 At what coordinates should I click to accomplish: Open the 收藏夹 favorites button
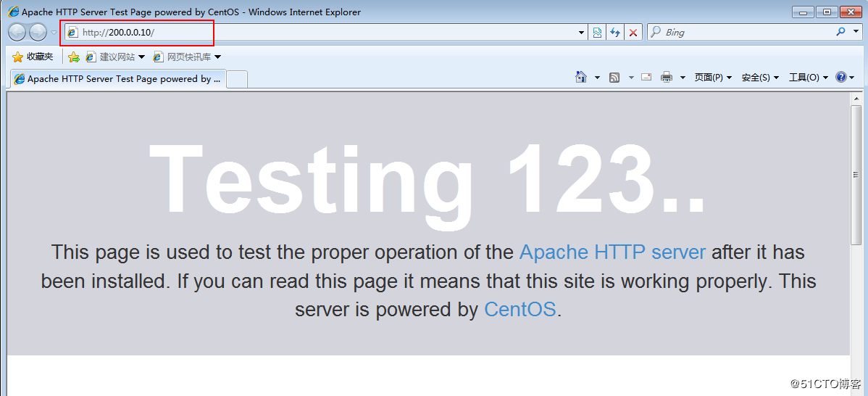tap(33, 57)
